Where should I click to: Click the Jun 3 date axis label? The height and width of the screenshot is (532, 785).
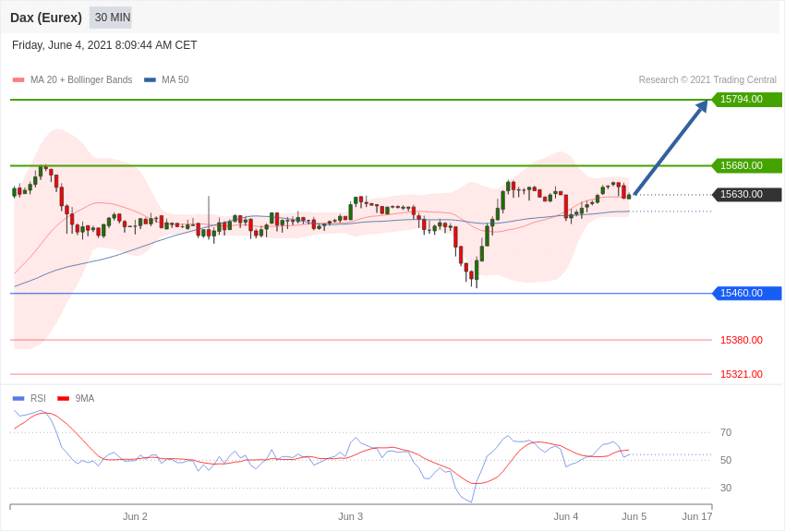tap(350, 516)
